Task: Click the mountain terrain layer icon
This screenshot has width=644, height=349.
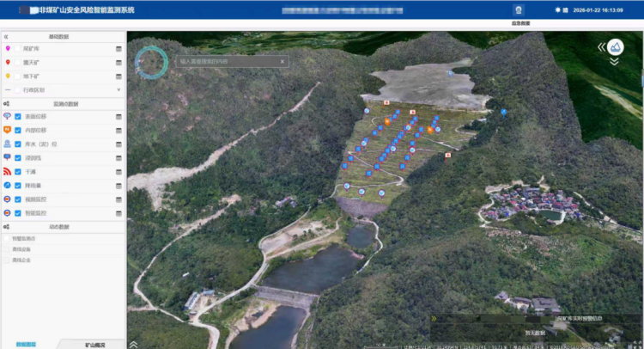Action: (x=615, y=46)
